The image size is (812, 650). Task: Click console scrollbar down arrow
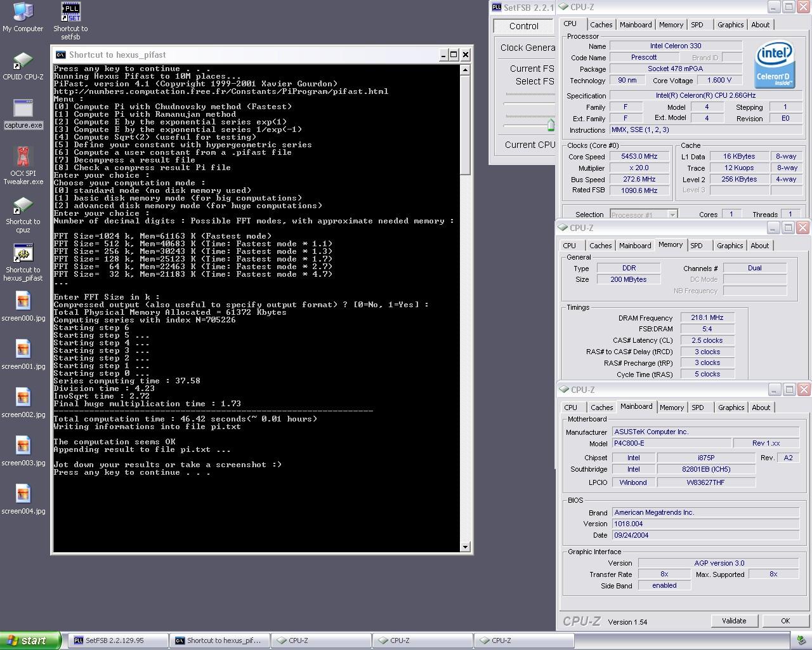click(465, 547)
